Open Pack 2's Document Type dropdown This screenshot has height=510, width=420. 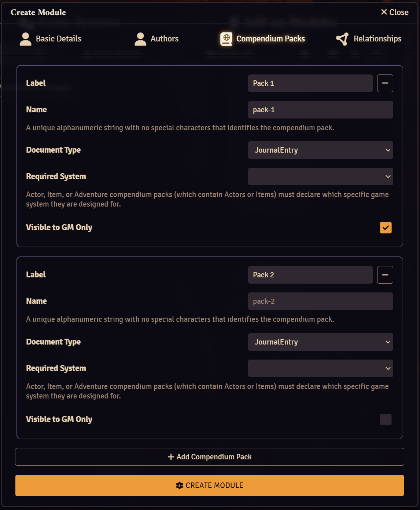[x=320, y=342]
